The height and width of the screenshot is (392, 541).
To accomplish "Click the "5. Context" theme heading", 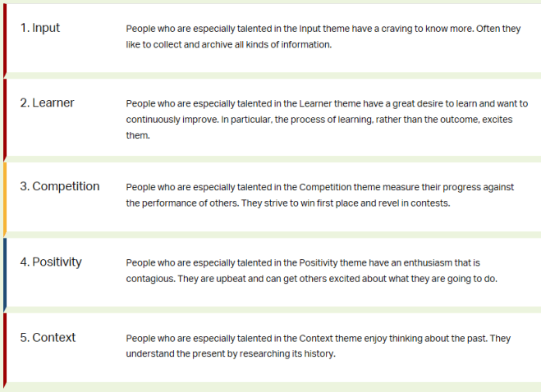I will coord(48,337).
